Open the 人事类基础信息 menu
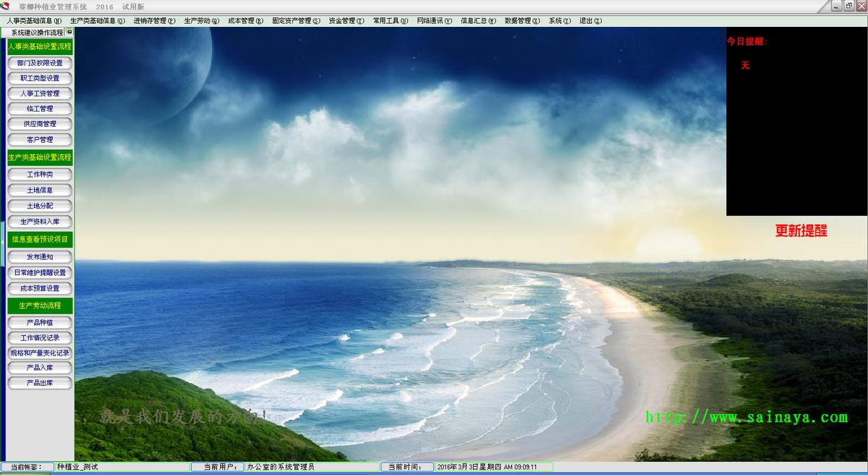The height and width of the screenshot is (475, 868). tap(34, 21)
